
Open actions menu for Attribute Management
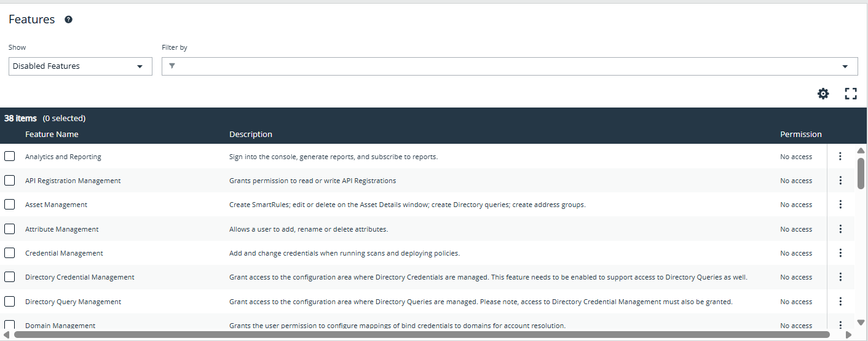(840, 229)
